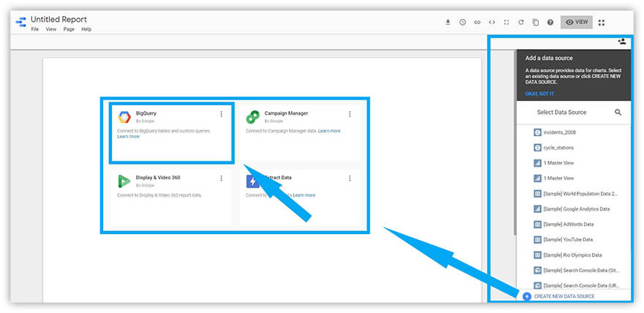Click the Google Analytics Data chart icon
The image size is (644, 313).
click(x=537, y=209)
